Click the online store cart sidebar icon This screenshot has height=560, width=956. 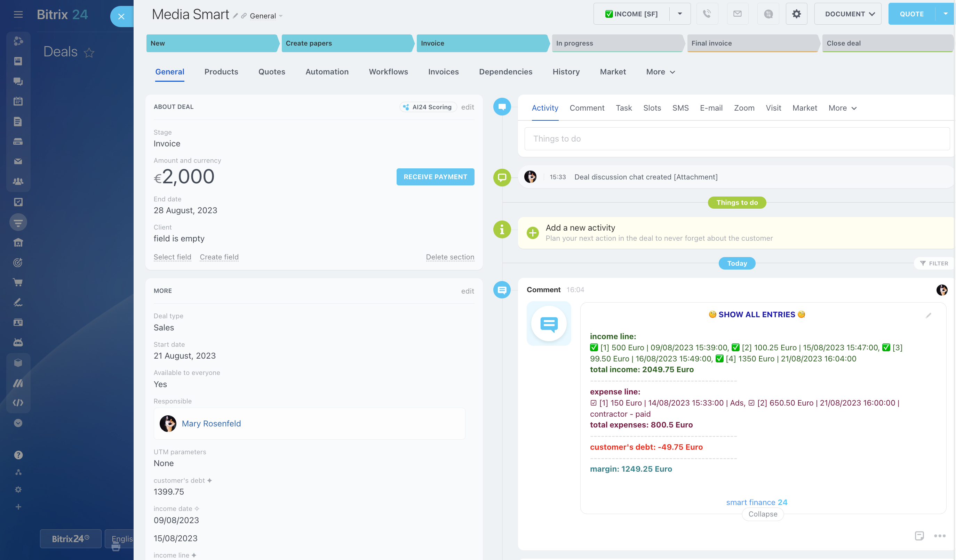pyautogui.click(x=18, y=282)
